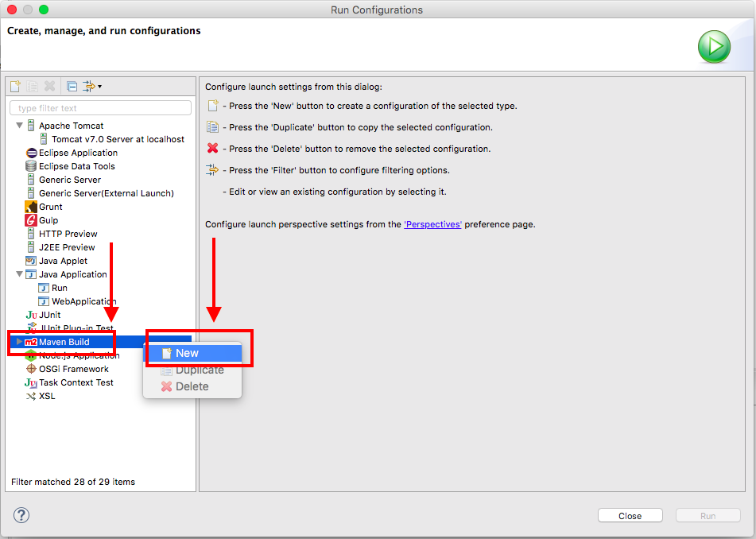
Task: Click the Collapse All toolbar icon
Action: (72, 86)
